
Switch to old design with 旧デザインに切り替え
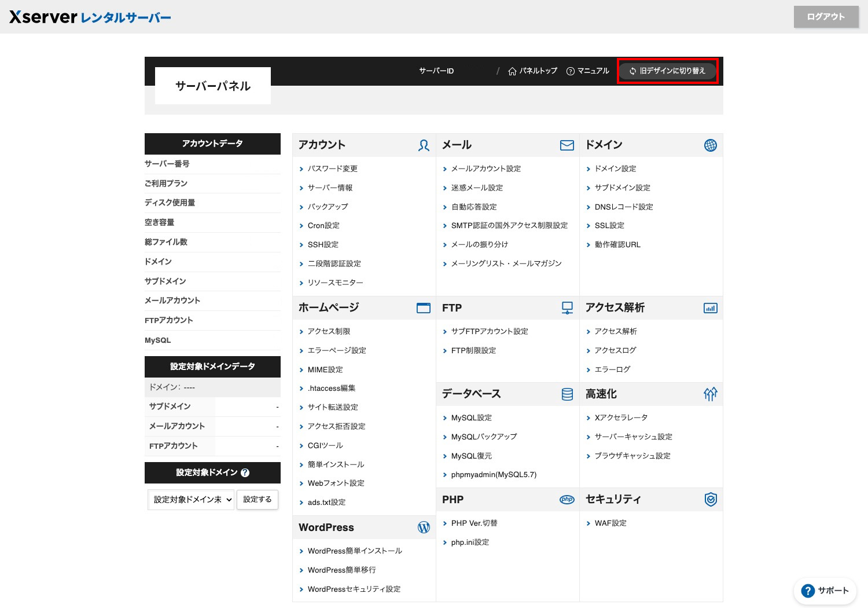pyautogui.click(x=667, y=71)
